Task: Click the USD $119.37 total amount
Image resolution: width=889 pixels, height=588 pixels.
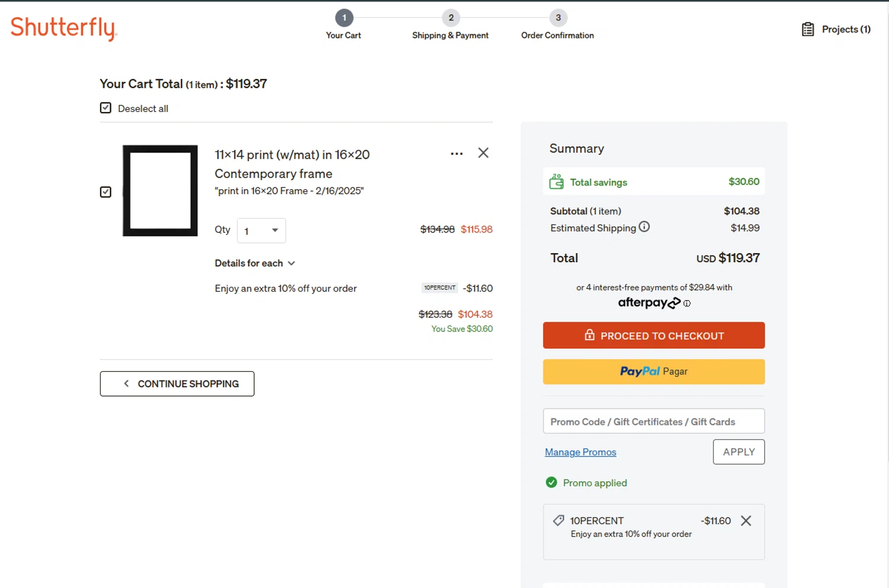Action: (728, 258)
